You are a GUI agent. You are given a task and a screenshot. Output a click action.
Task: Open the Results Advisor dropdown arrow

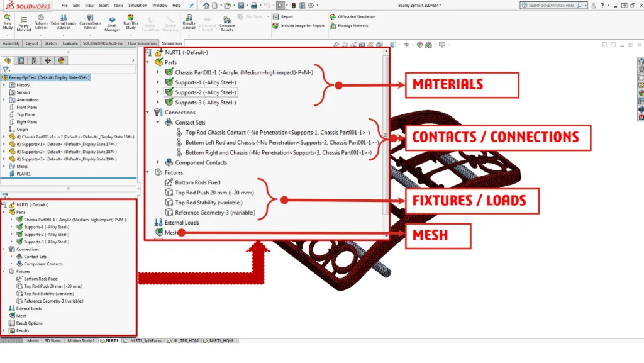click(x=189, y=35)
